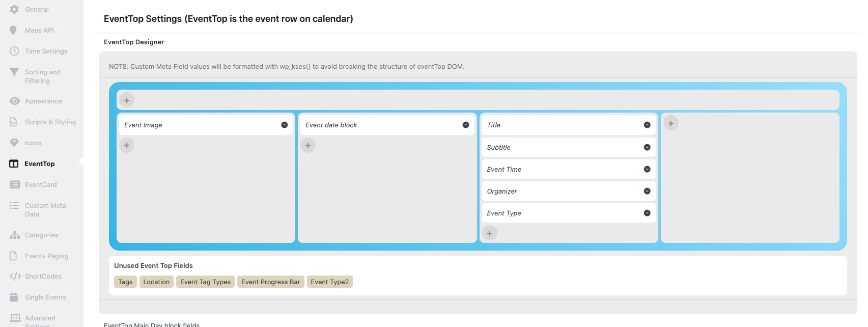Add a field below Event Type
Screen dimensions: 868x327
pyautogui.click(x=490, y=233)
